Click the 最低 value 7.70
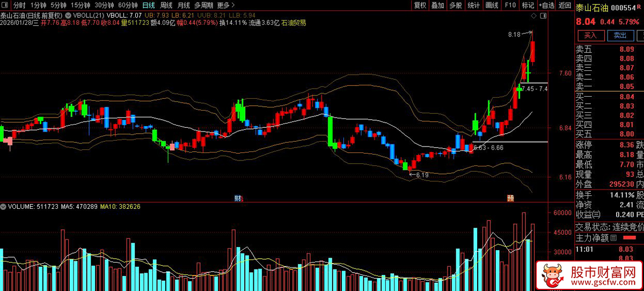This screenshot has height=291, width=644. [626, 165]
